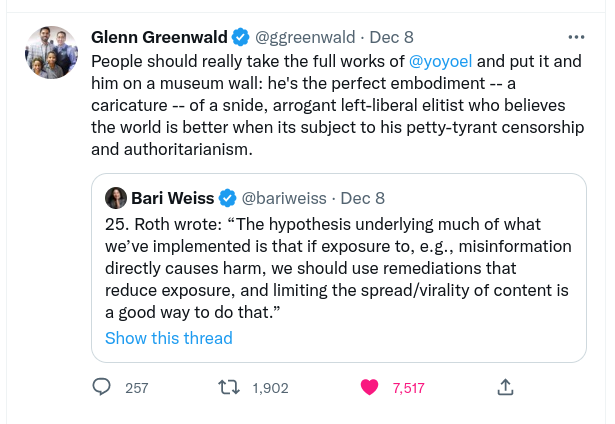Viewport: 615px width, 424px height.
Task: Like the tweet with heart icon
Action: click(369, 387)
